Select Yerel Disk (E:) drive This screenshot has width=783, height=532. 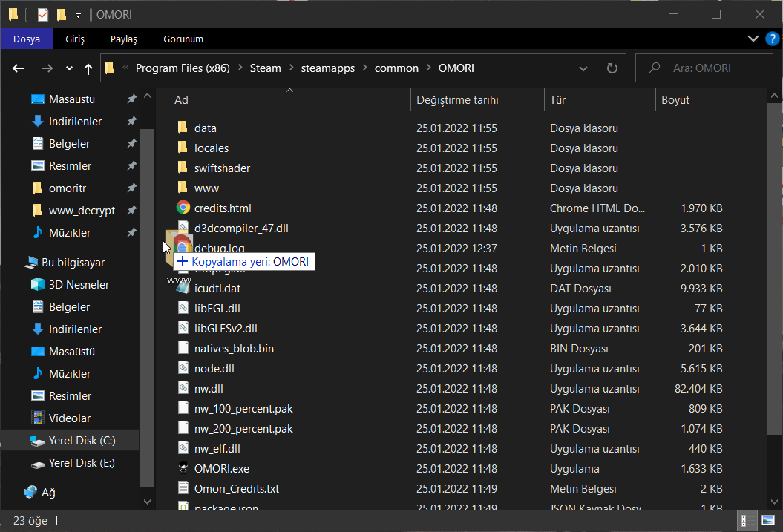coord(82,463)
